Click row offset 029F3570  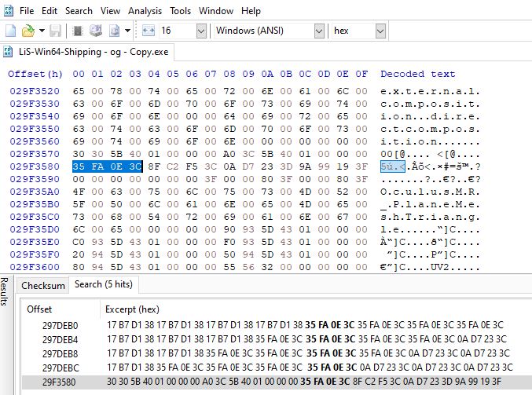click(x=35, y=154)
